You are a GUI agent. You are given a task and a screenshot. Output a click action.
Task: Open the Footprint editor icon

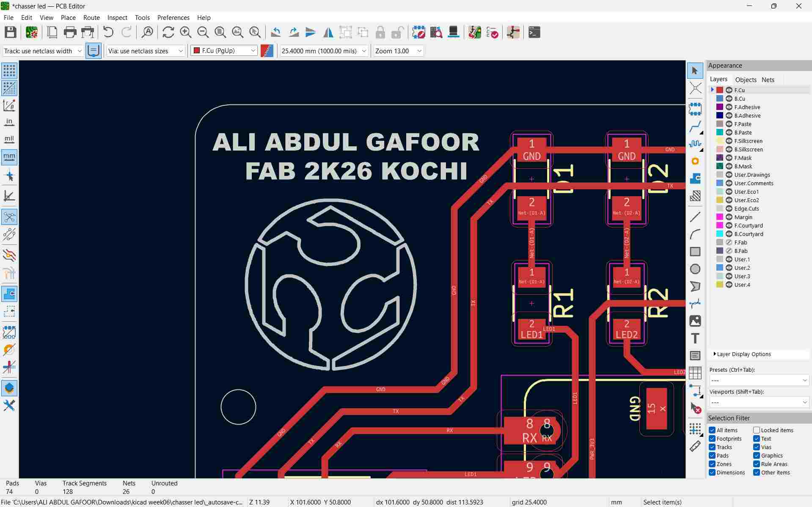pyautogui.click(x=418, y=32)
